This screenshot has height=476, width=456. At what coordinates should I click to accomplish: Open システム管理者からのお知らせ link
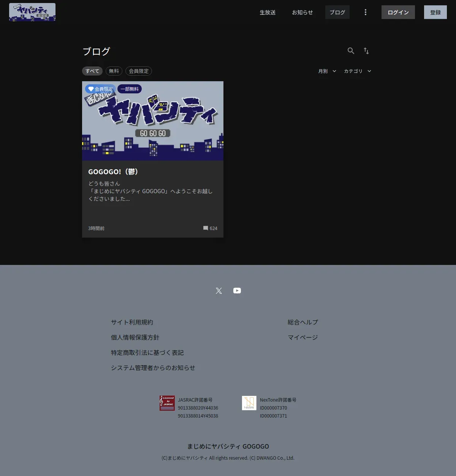(x=153, y=368)
